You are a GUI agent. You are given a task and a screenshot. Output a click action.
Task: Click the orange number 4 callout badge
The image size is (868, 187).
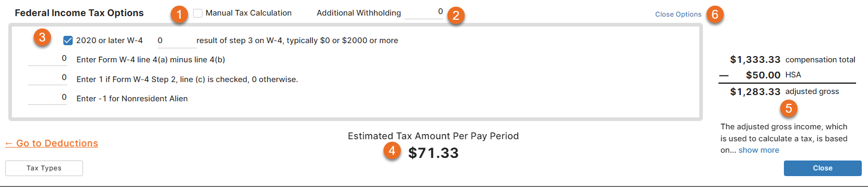pyautogui.click(x=392, y=151)
